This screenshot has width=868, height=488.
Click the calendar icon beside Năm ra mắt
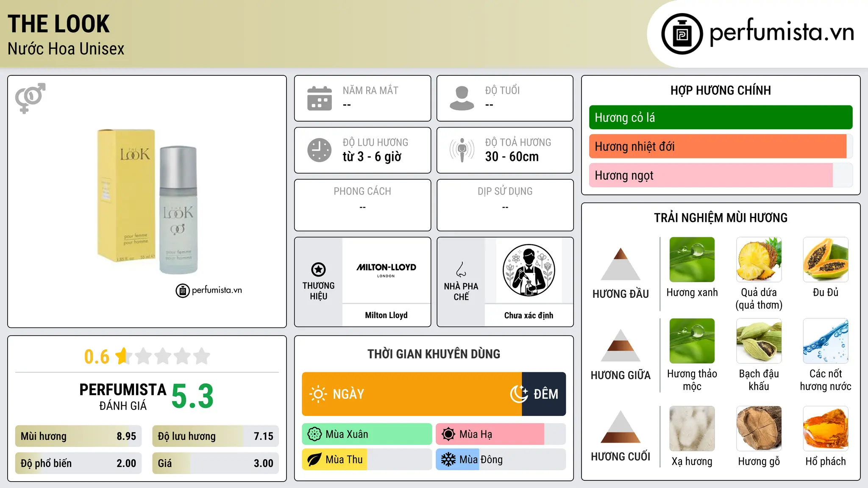coord(320,98)
